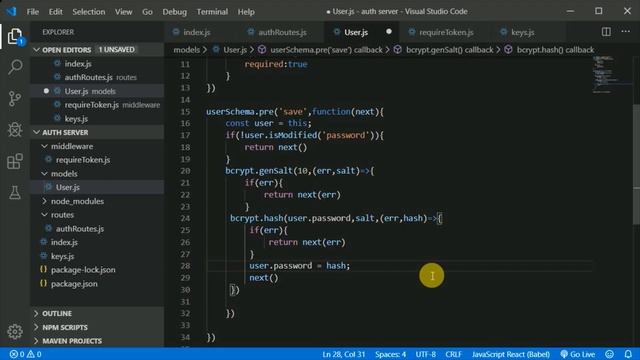This screenshot has width=640, height=360.
Task: Select requireToken.js middleware in Open Editors
Action: tap(97, 104)
